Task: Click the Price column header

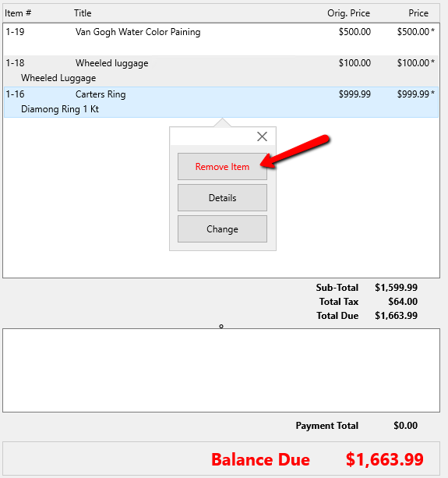Action: pos(418,13)
